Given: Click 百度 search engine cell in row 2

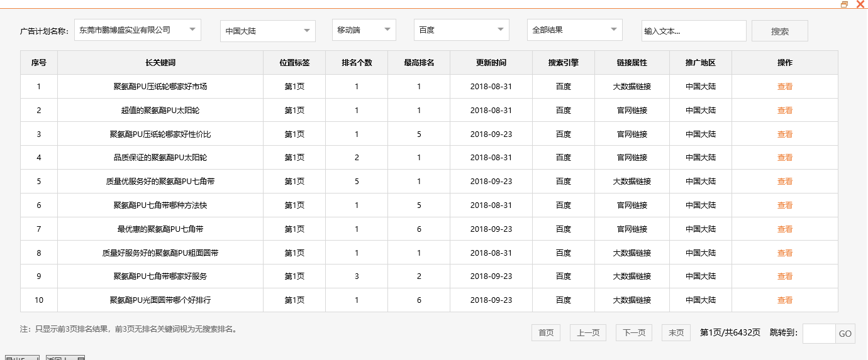Looking at the screenshot, I should point(564,111).
